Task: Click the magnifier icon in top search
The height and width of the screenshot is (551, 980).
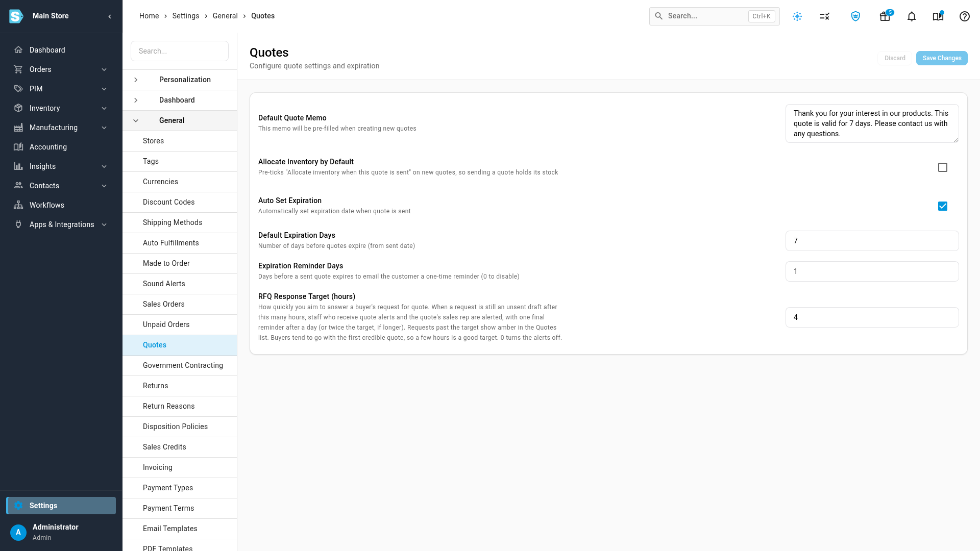Action: pyautogui.click(x=659, y=16)
